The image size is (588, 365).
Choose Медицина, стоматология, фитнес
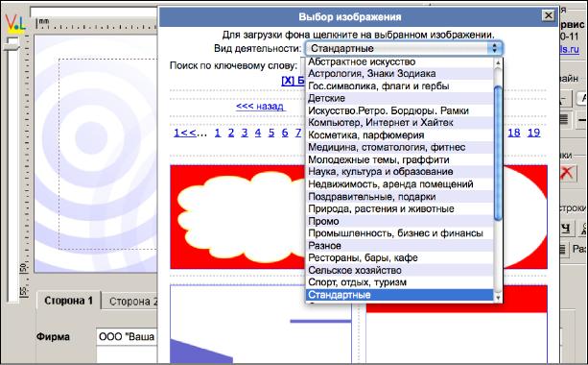tap(400, 147)
